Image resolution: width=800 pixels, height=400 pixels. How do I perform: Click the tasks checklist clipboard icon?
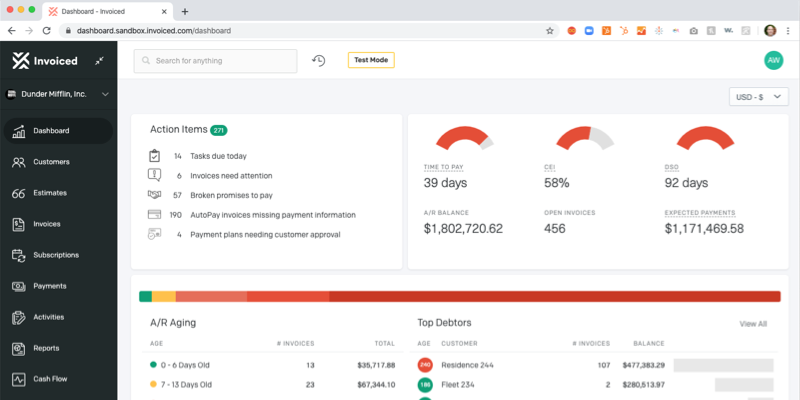pyautogui.click(x=154, y=156)
